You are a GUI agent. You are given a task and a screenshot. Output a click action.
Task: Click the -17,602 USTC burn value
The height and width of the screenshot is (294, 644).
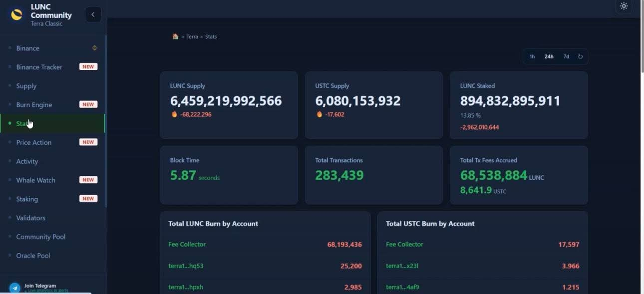[334, 114]
